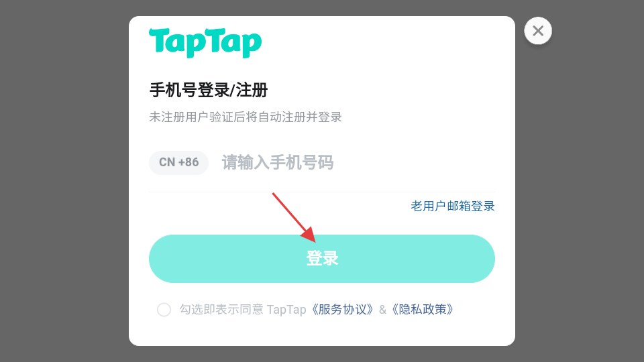This screenshot has width=644, height=362.
Task: Open the 《隐私政策》 link
Action: [x=422, y=310]
